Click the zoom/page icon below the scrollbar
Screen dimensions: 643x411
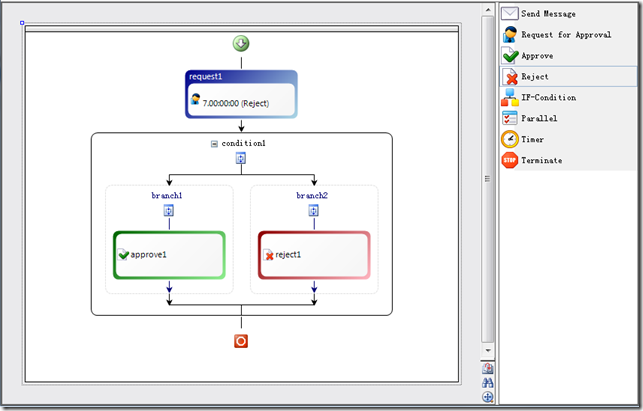[x=488, y=368]
